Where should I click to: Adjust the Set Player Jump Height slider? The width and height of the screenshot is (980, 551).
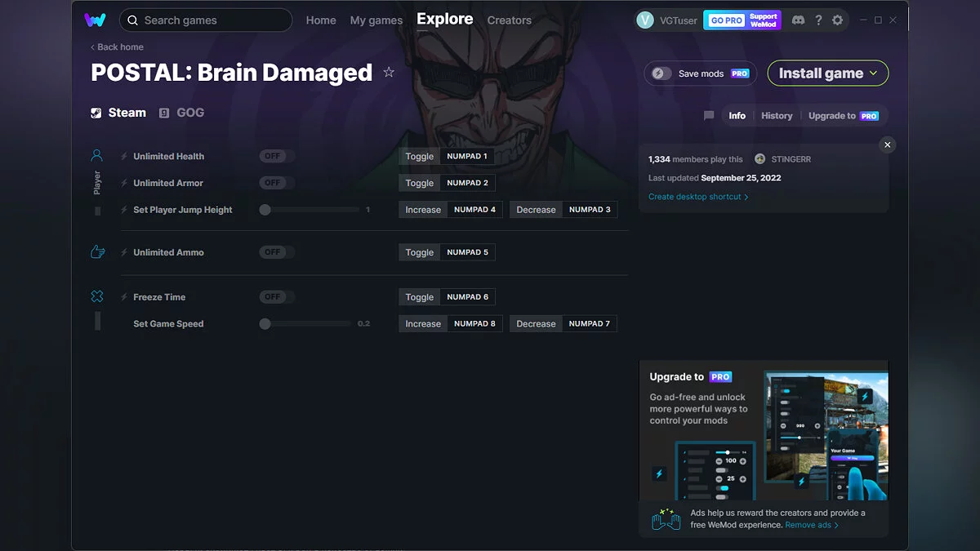point(265,209)
